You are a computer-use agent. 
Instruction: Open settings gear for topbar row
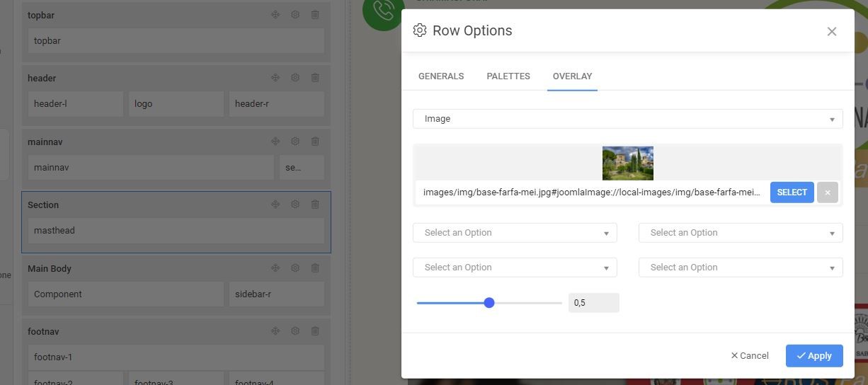click(295, 14)
